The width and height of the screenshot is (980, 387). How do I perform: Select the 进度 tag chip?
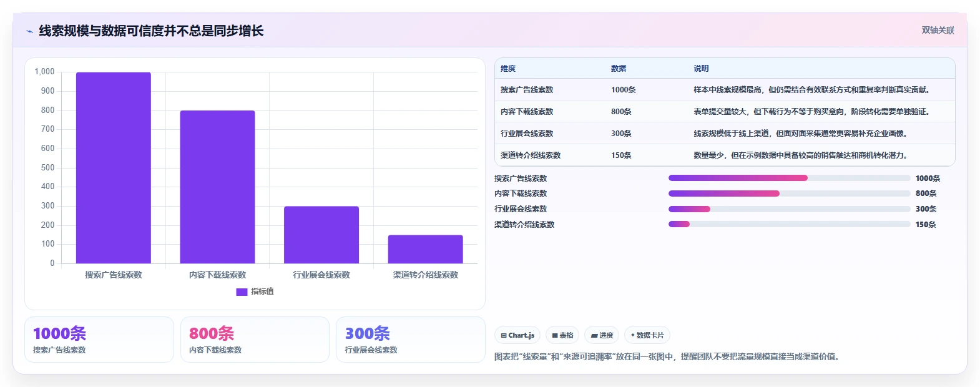(602, 335)
